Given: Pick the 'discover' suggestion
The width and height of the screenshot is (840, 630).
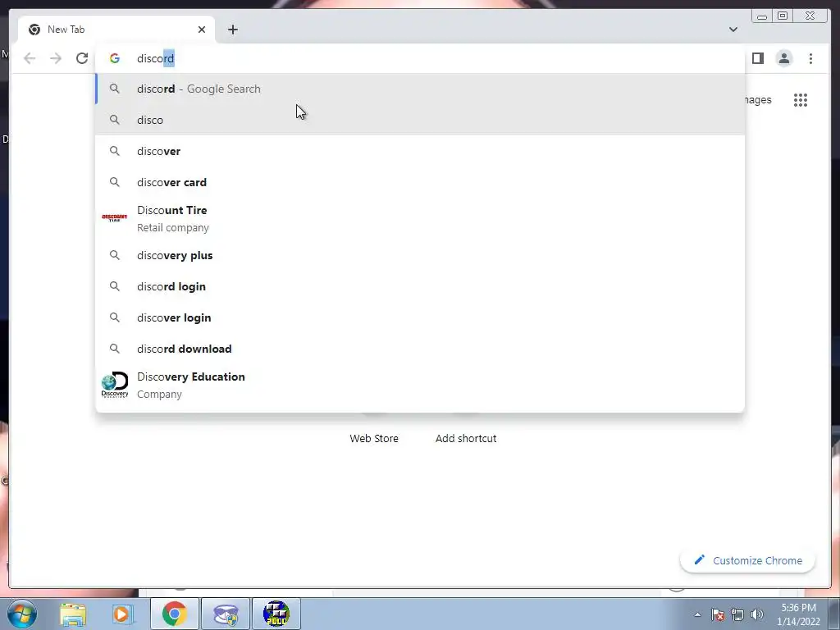Looking at the screenshot, I should [x=420, y=151].
